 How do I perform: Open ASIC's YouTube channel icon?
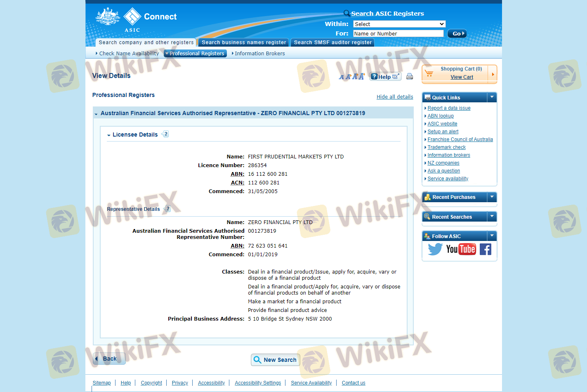pos(461,249)
